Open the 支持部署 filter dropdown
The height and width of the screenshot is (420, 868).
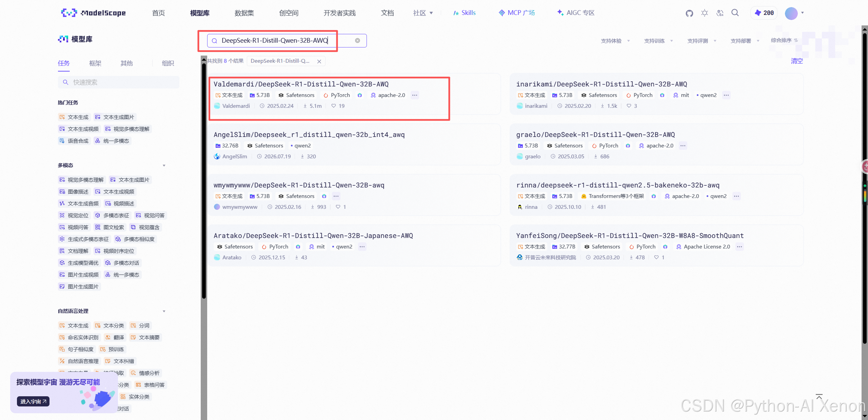point(745,41)
